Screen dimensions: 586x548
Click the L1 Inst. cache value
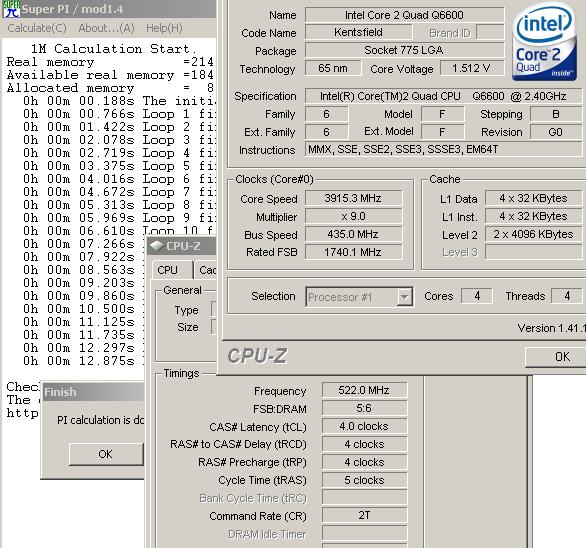click(x=534, y=216)
